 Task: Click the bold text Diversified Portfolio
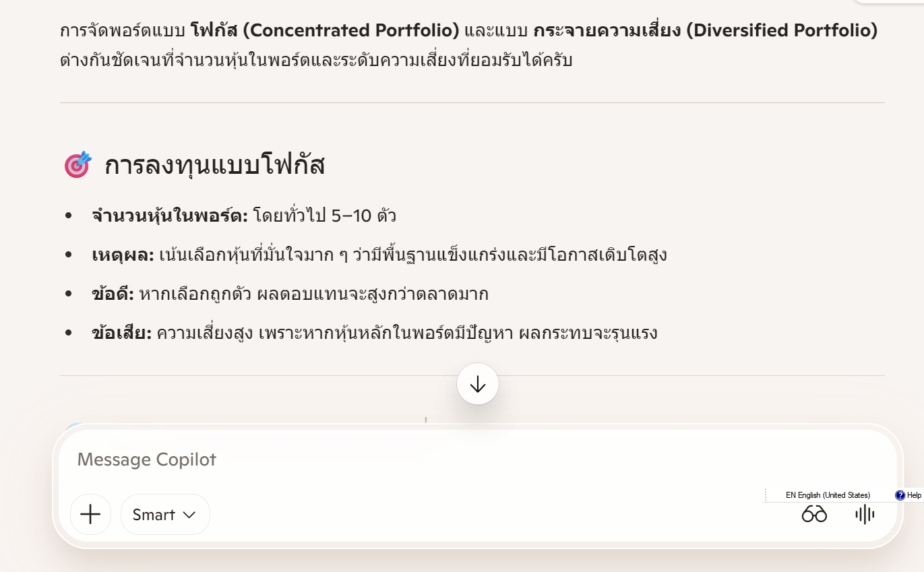click(782, 30)
